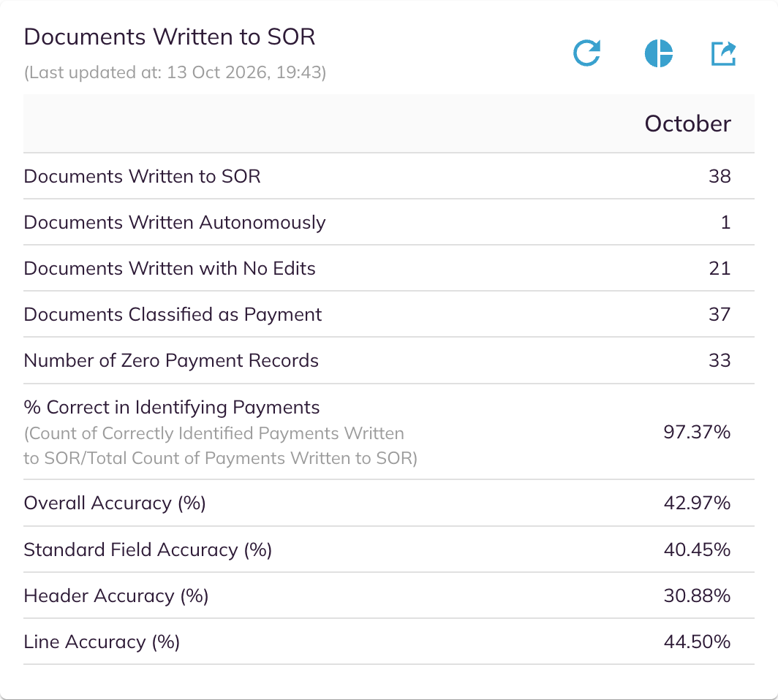Viewport: 778px width, 700px height.
Task: Select the Standard Field Accuracy (%) label
Action: pos(148,549)
